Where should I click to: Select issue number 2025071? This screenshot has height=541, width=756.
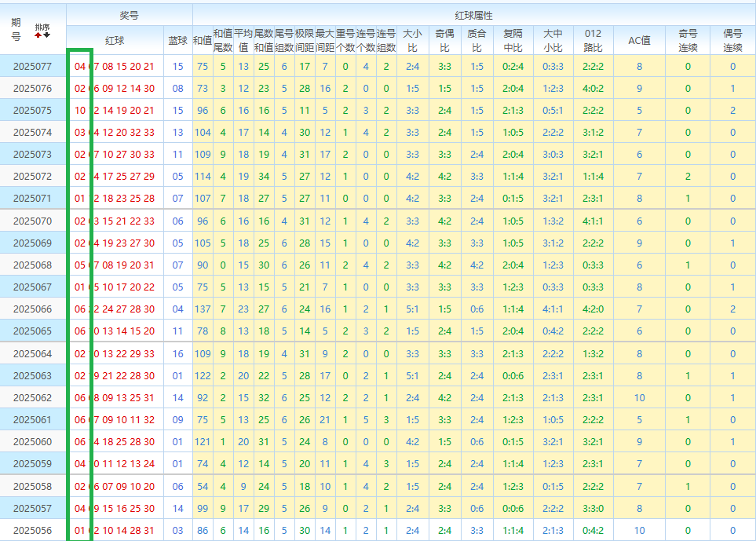pyautogui.click(x=32, y=198)
